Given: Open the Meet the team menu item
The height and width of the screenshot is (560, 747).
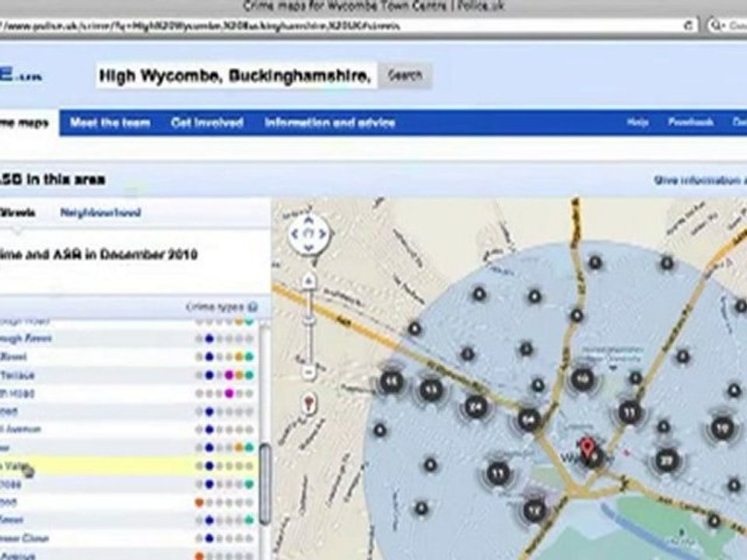Looking at the screenshot, I should pyautogui.click(x=110, y=123).
